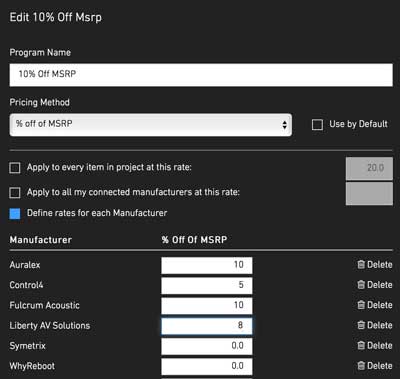Click the trash icon for WhyReboot
The height and width of the screenshot is (379, 400).
click(361, 366)
